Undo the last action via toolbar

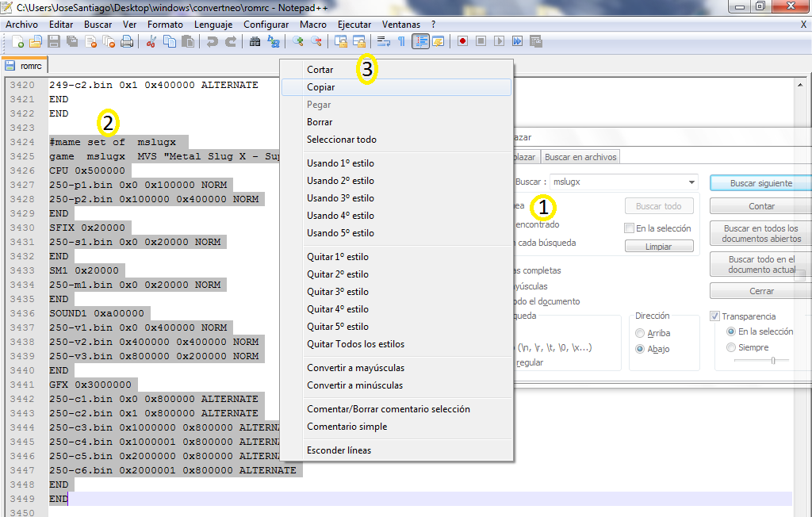point(212,41)
